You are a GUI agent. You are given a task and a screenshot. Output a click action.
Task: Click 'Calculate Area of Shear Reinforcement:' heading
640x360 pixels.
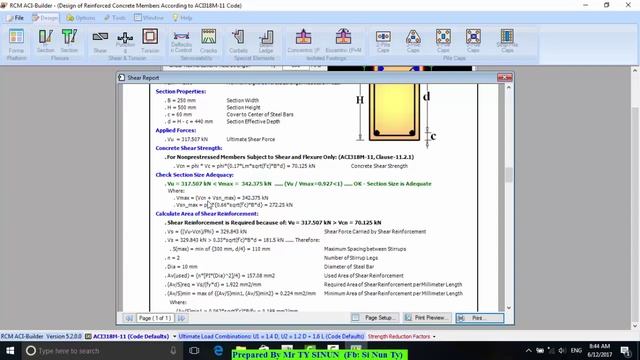click(207, 213)
